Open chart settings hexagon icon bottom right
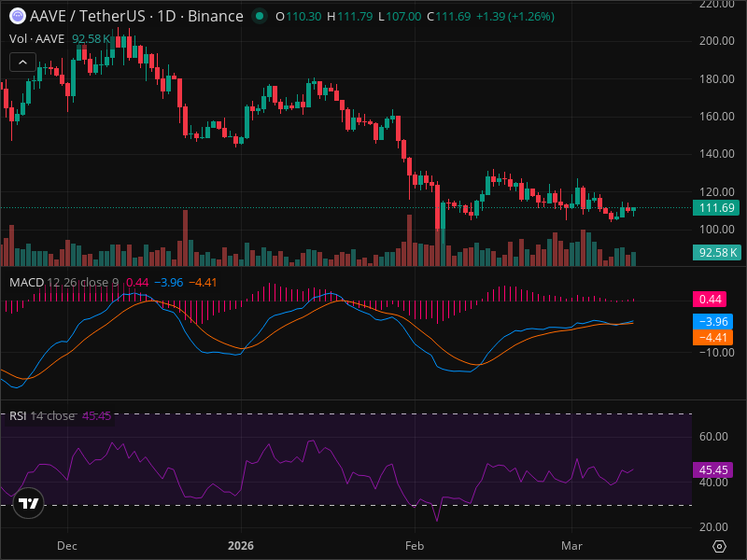The width and height of the screenshot is (747, 560). (x=719, y=546)
